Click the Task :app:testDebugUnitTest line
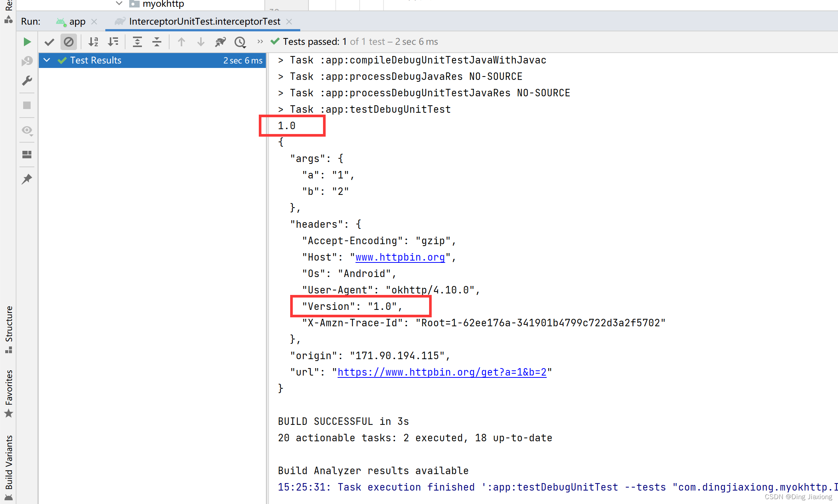 point(364,109)
